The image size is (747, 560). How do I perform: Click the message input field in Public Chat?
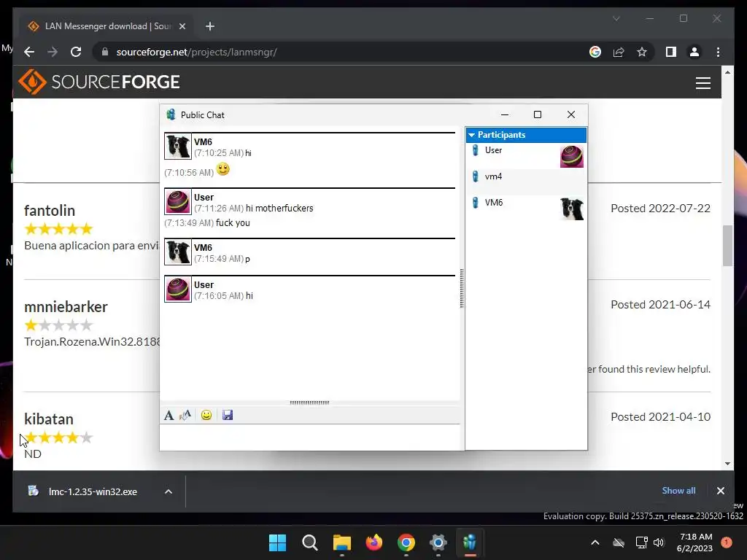(x=309, y=437)
